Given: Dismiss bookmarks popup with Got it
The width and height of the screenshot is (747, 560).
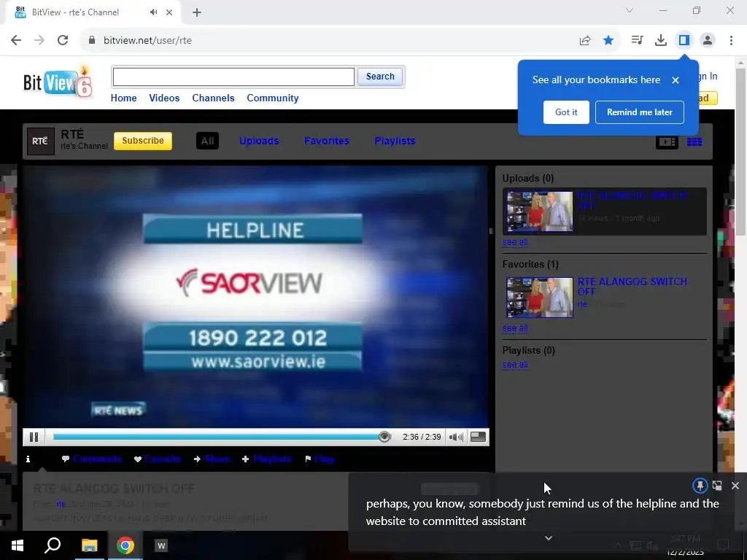Looking at the screenshot, I should [566, 112].
